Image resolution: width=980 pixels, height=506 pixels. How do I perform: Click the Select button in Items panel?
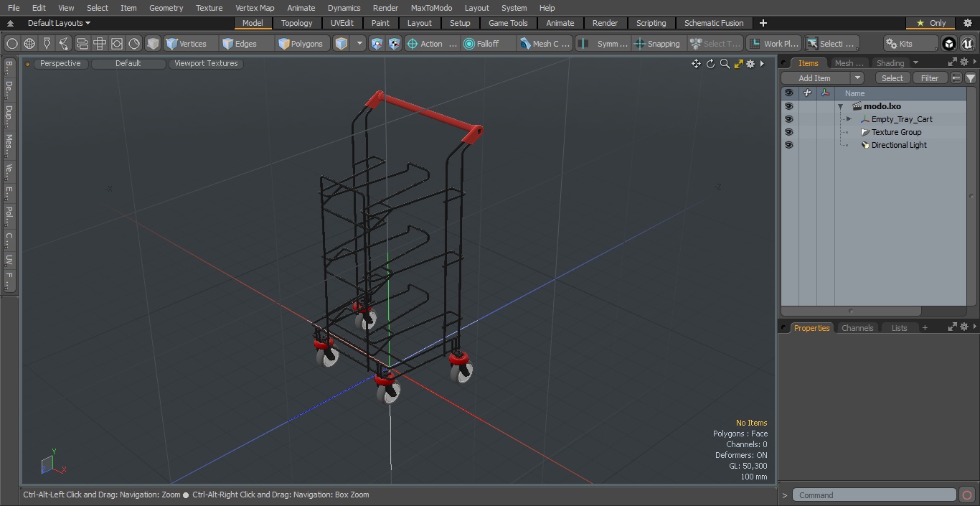tap(892, 78)
